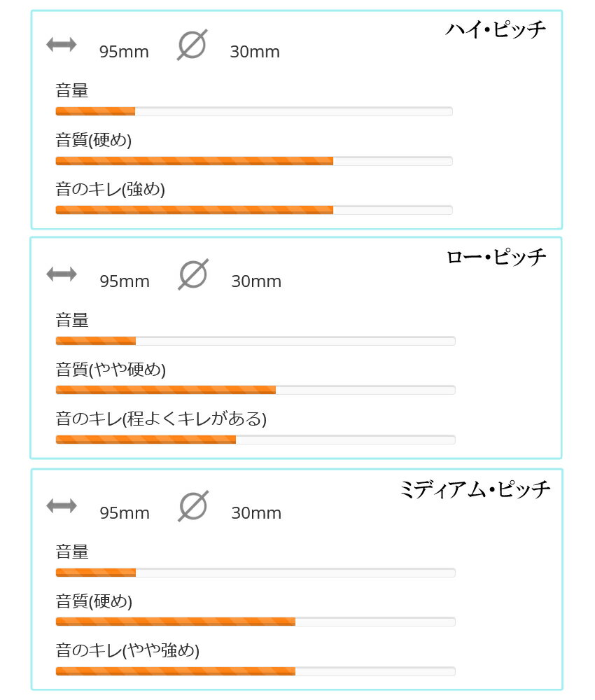Click the 音量 bar in ハイ・ピッチ card
The height and width of the screenshot is (700, 595).
pos(254,111)
